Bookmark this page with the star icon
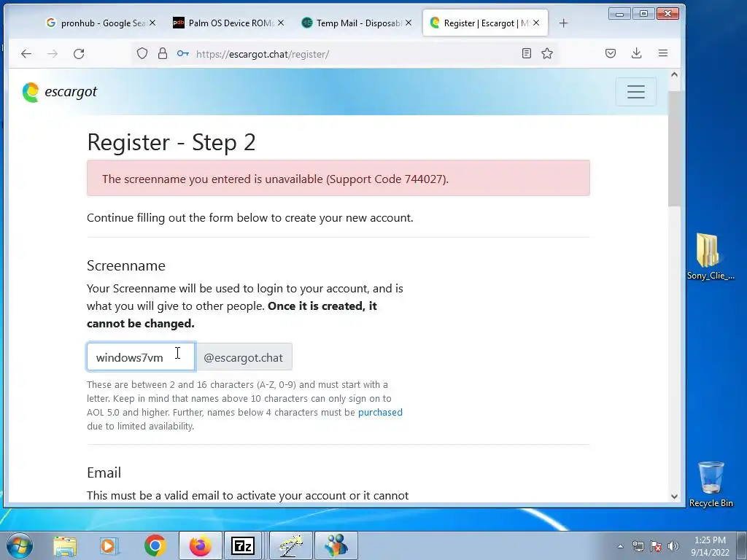 (x=547, y=53)
